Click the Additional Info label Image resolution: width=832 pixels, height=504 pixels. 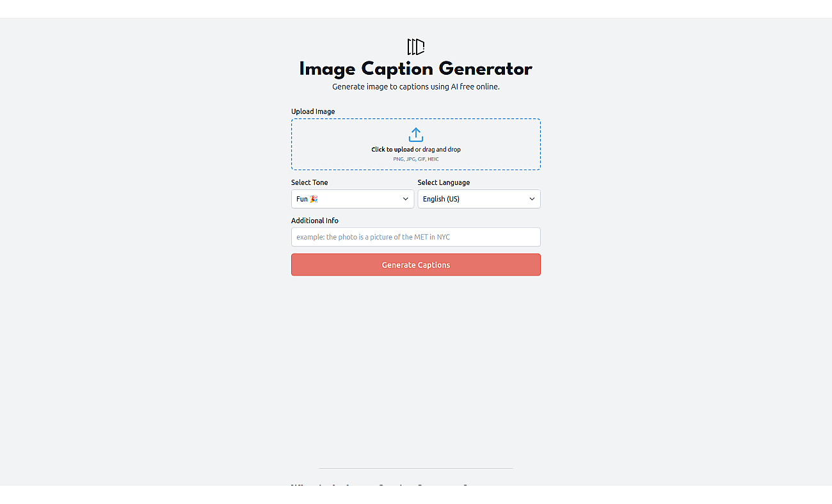coord(315,221)
